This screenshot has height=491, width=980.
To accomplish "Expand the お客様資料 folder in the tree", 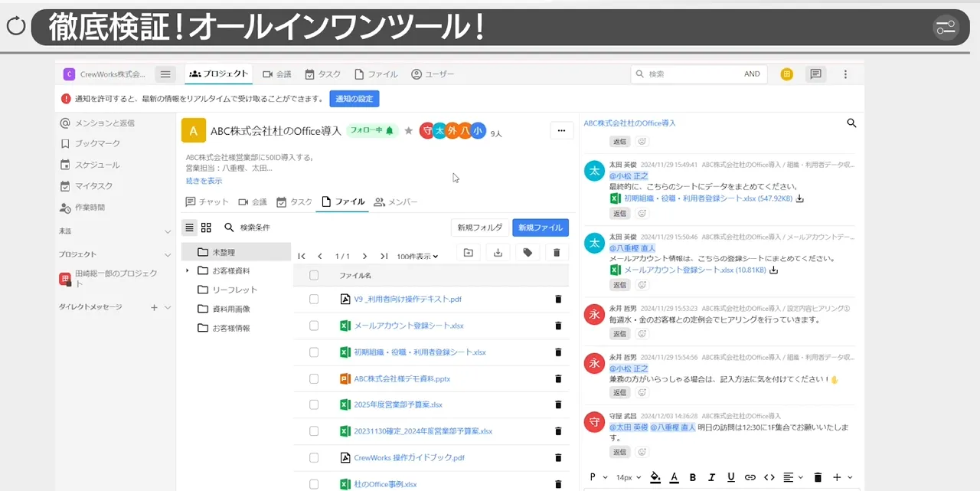I will point(188,270).
